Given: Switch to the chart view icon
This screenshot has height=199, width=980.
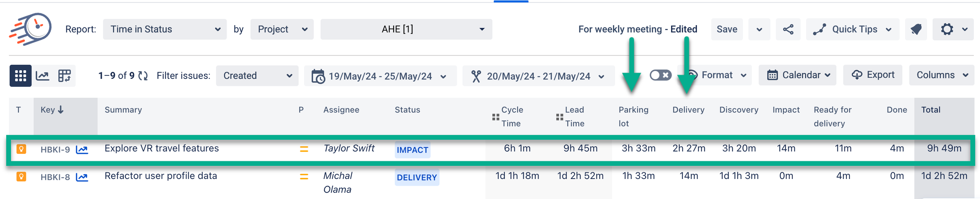Looking at the screenshot, I should 42,76.
